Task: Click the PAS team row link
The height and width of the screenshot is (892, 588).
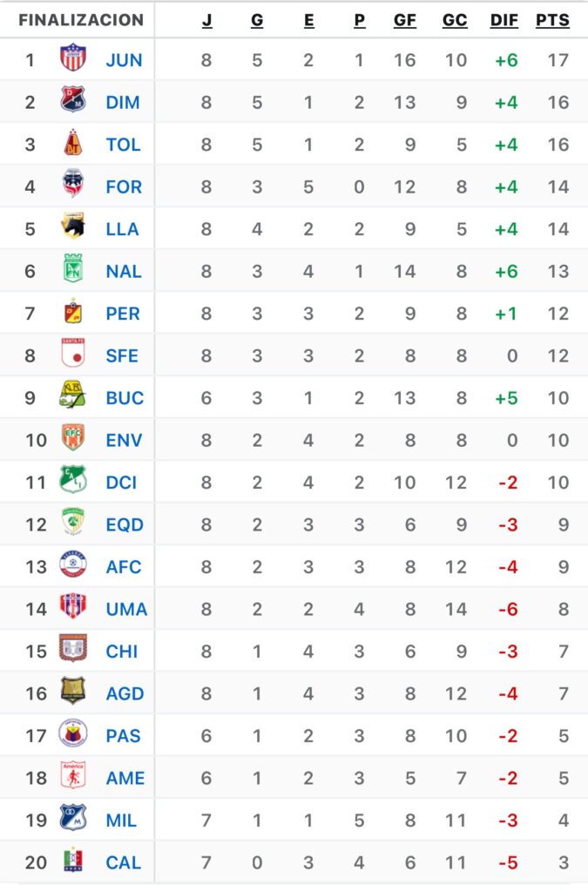Action: pyautogui.click(x=123, y=735)
